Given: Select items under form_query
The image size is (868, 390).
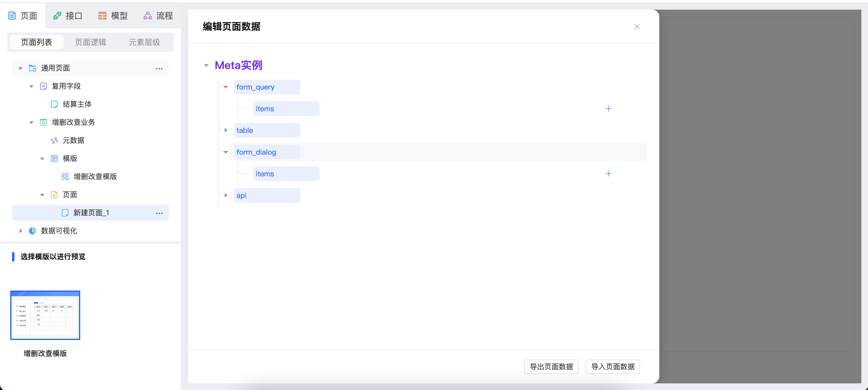Looking at the screenshot, I should 286,109.
